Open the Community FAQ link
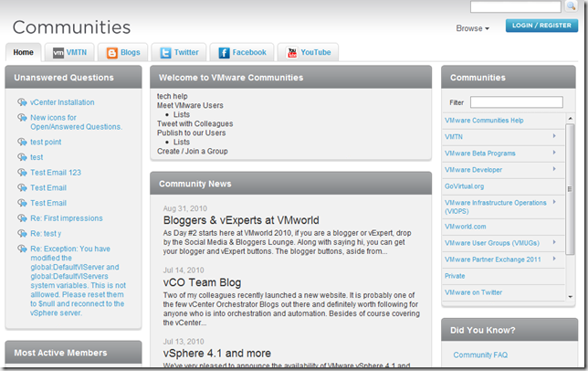Viewport: 588px width, 371px height. click(480, 355)
